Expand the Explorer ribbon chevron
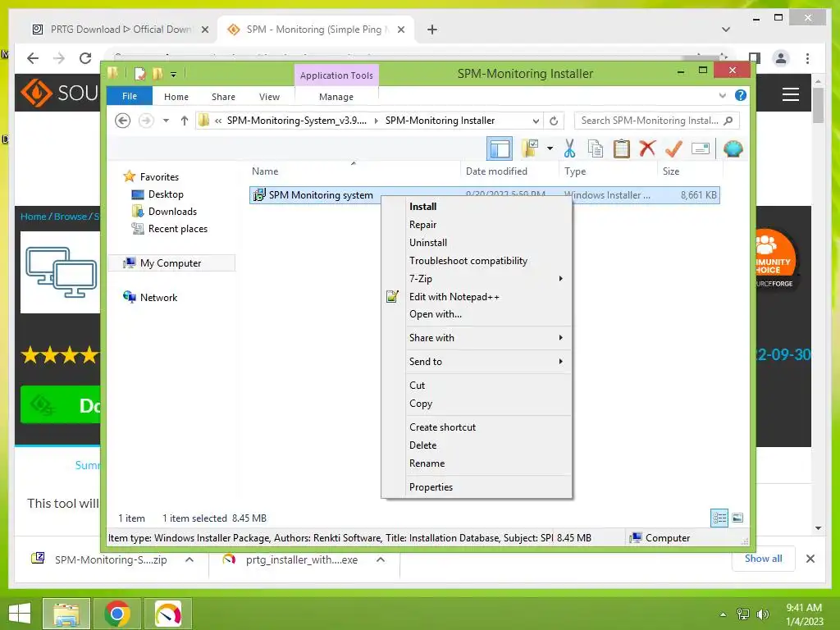 [722, 95]
